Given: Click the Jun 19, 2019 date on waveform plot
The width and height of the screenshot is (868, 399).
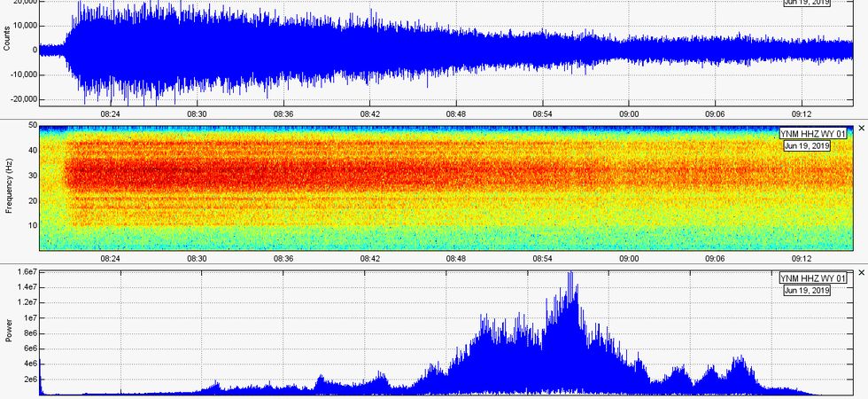Looking at the screenshot, I should [806, 2].
